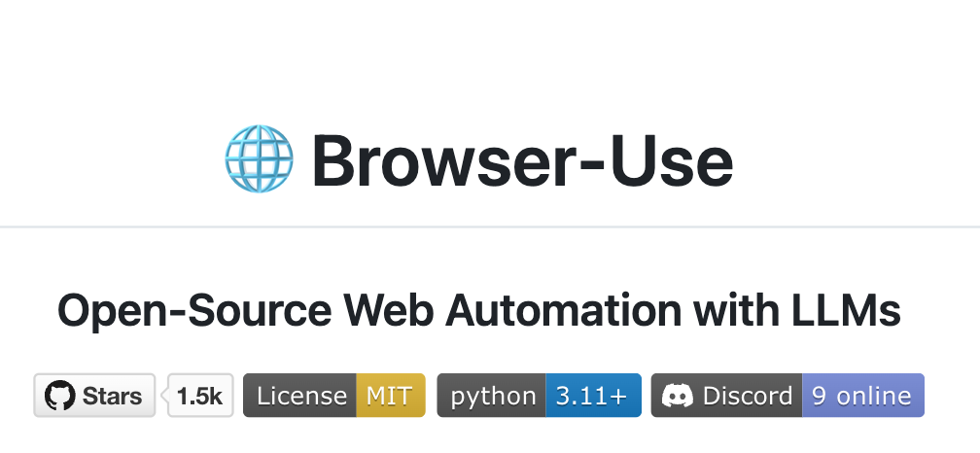Click the GitHub octocat icon in Stars button
Image resolution: width=980 pixels, height=453 pixels.
[60, 397]
